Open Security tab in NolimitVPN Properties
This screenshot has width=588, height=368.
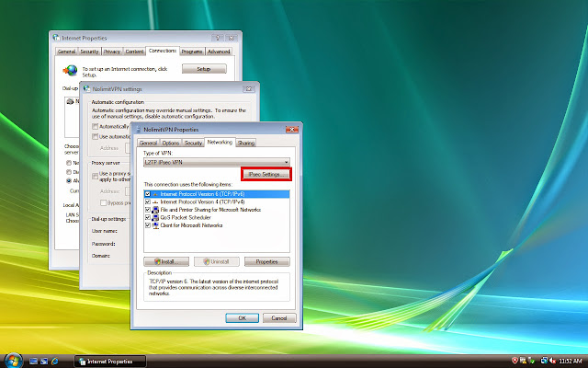tap(193, 144)
